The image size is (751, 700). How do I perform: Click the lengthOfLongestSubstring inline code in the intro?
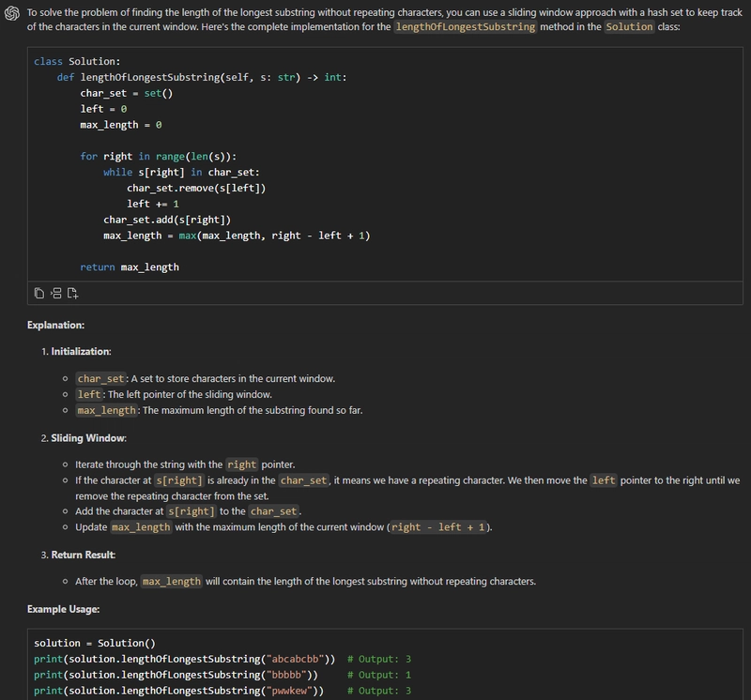pyautogui.click(x=466, y=27)
